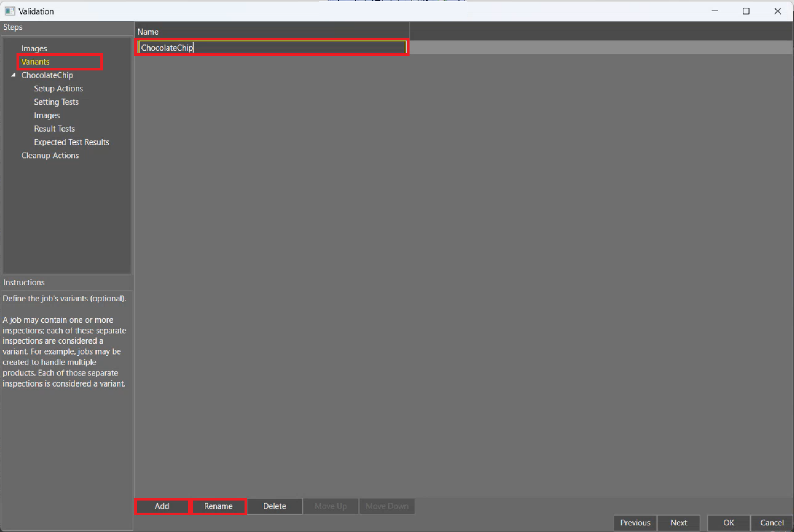This screenshot has width=794, height=532.
Task: Open Setup Actions step
Action: point(58,89)
